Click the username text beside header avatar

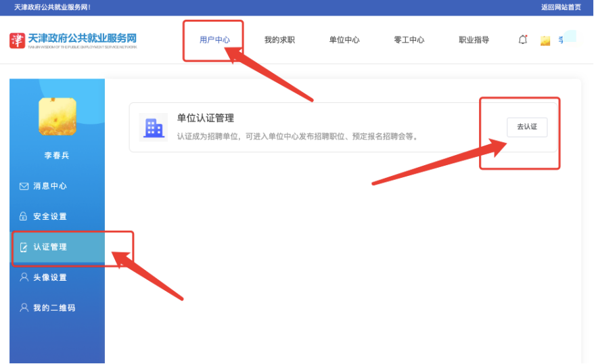[561, 40]
